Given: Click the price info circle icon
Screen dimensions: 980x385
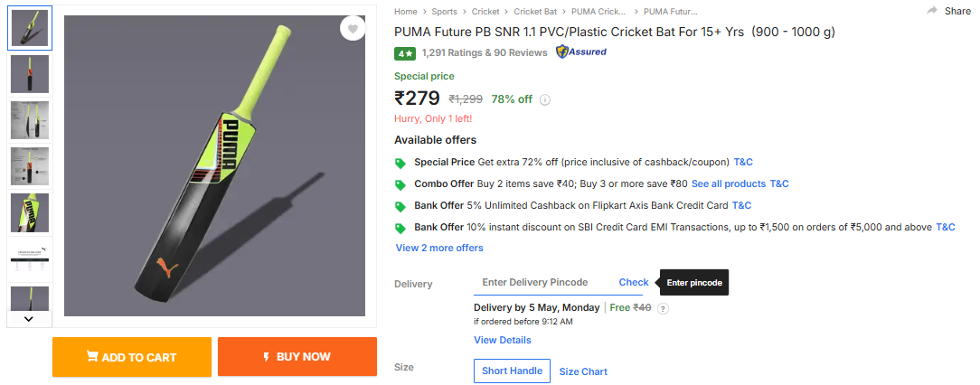Looking at the screenshot, I should tap(545, 100).
